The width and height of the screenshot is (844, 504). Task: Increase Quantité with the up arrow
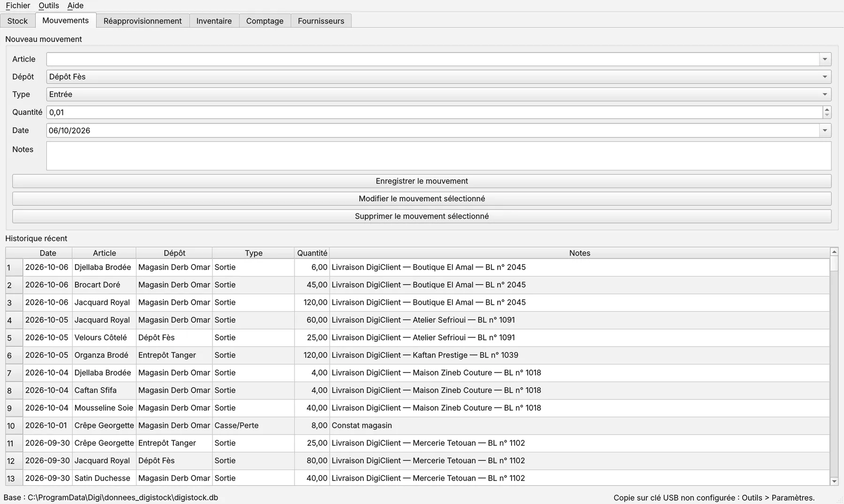827,109
